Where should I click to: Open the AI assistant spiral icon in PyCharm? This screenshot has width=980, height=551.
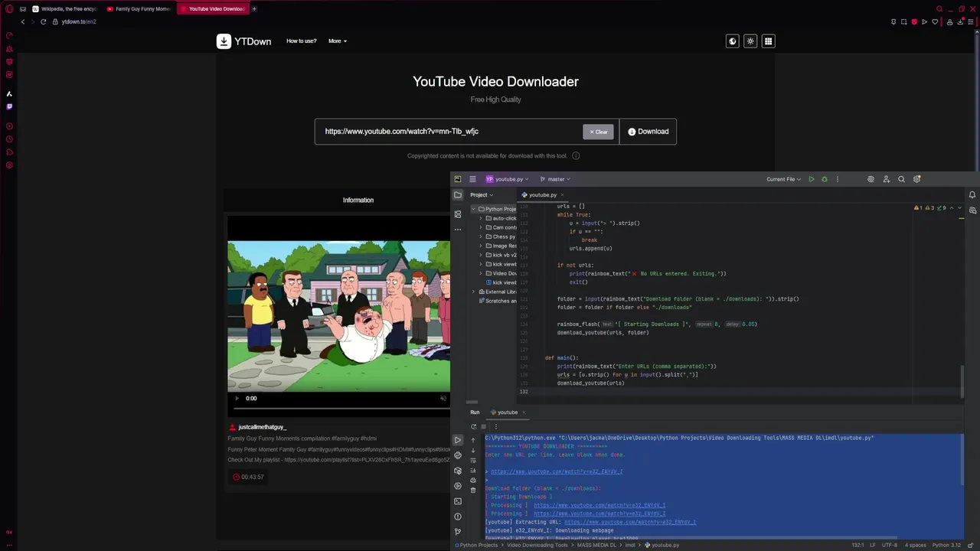[x=871, y=179]
